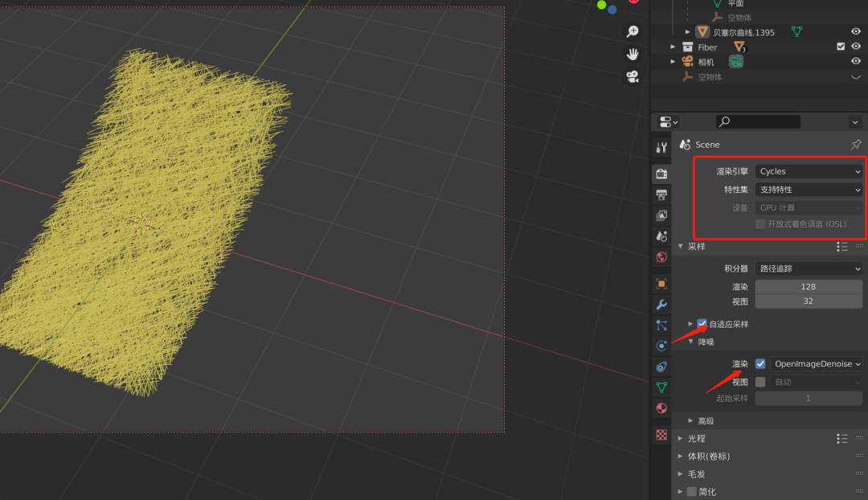This screenshot has height=500, width=868.
Task: Open the Object properties tab (orange square)
Action: click(x=661, y=284)
